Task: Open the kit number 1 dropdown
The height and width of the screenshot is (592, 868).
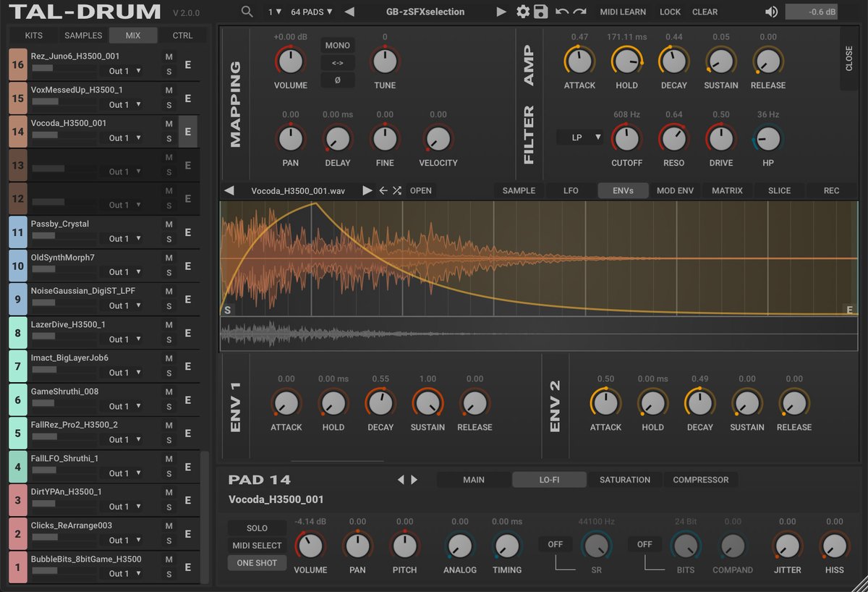Action: 275,12
